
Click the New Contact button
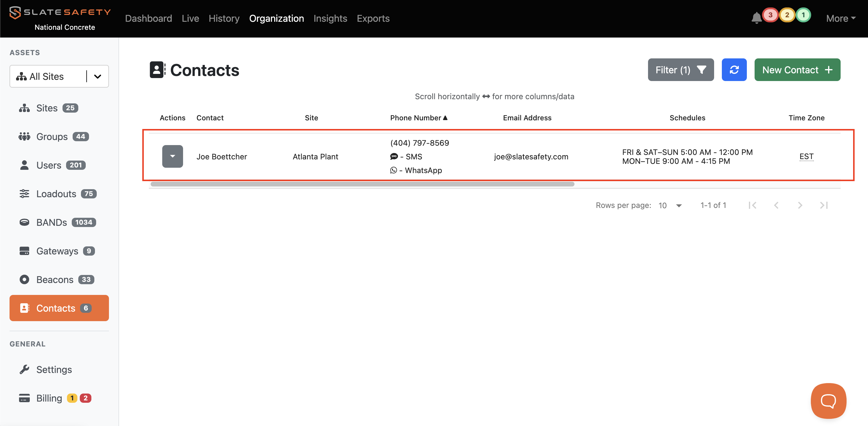tap(797, 70)
